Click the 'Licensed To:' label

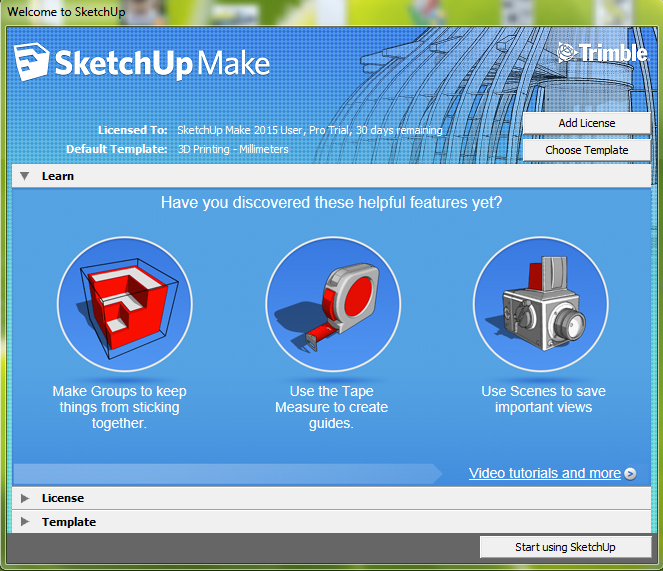133,130
